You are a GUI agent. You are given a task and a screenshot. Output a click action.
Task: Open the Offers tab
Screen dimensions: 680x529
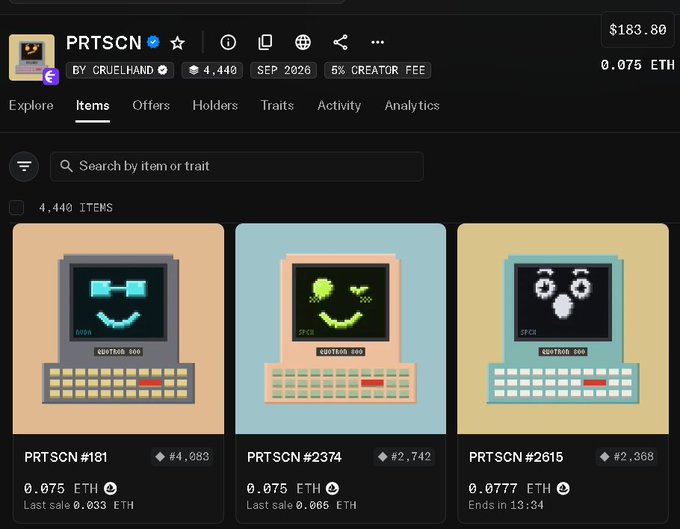click(151, 105)
